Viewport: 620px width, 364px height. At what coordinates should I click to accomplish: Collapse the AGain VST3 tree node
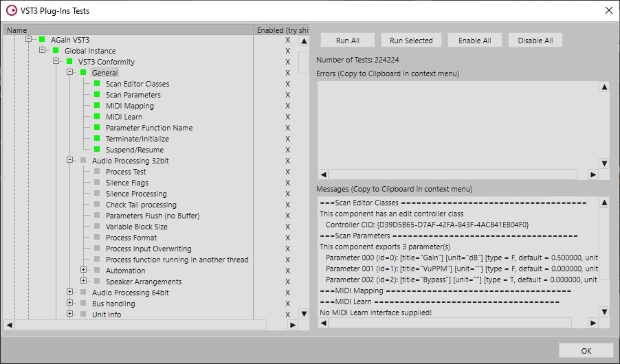pos(28,38)
